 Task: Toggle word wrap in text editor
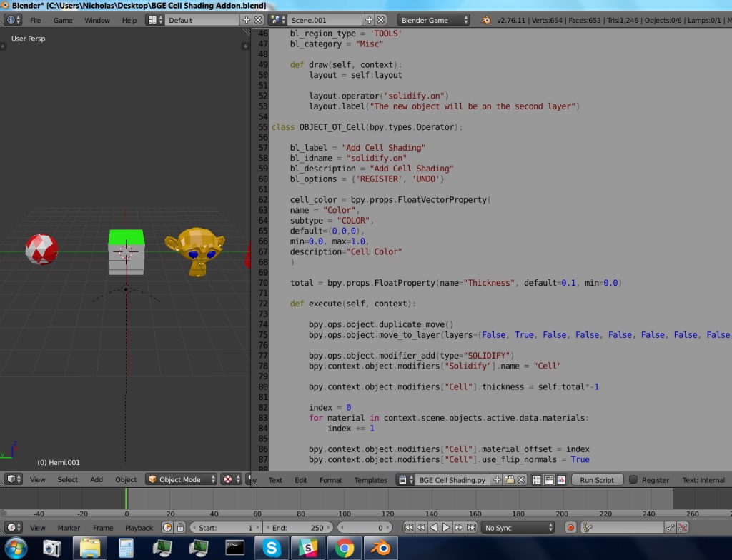point(549,480)
